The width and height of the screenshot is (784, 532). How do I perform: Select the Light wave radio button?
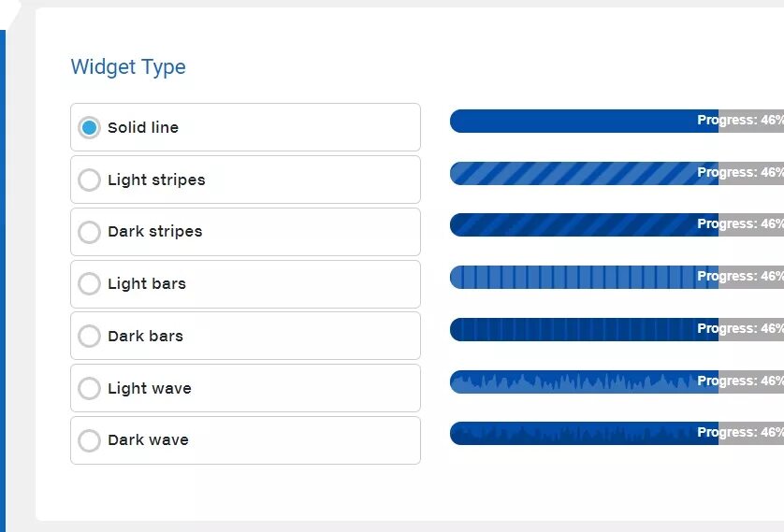90,388
